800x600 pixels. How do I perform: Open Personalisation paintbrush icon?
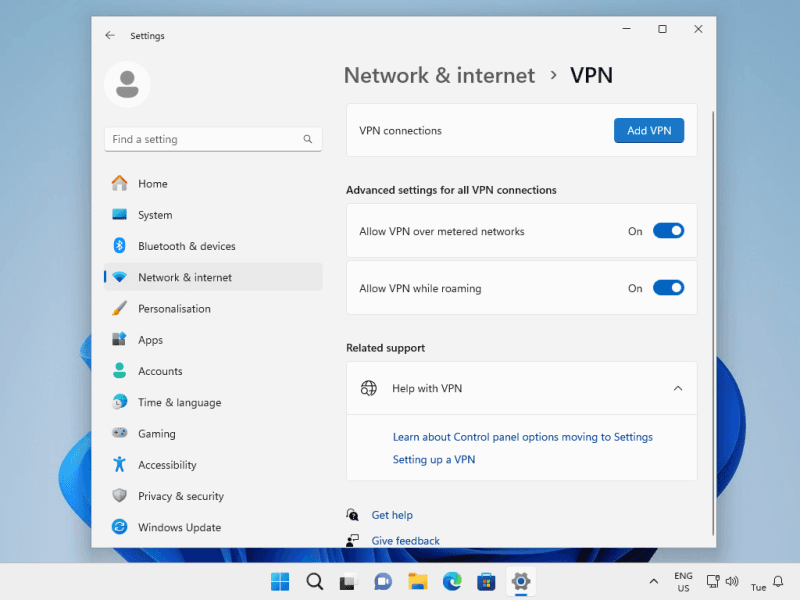point(119,308)
